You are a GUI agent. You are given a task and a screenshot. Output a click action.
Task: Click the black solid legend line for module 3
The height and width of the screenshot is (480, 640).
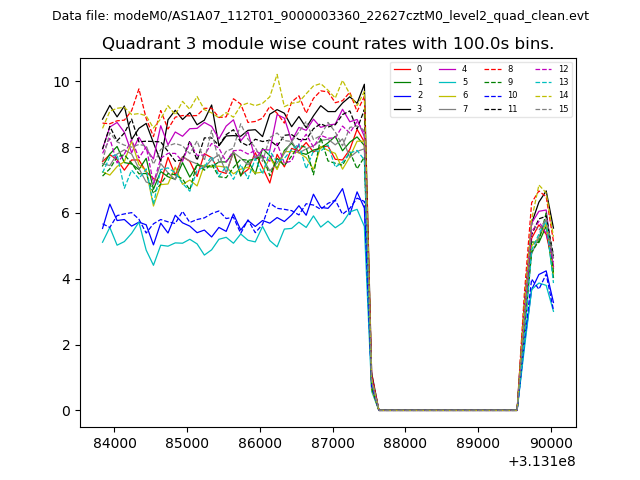coord(404,108)
